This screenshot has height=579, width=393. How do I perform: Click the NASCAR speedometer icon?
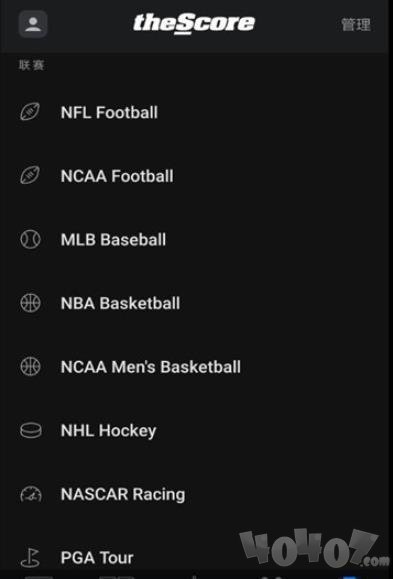(31, 494)
